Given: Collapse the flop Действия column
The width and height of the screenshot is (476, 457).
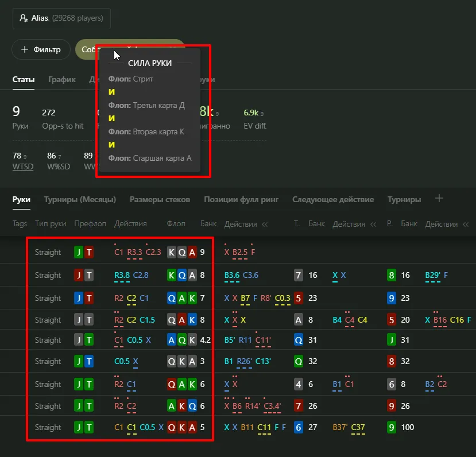Looking at the screenshot, I should (265, 224).
